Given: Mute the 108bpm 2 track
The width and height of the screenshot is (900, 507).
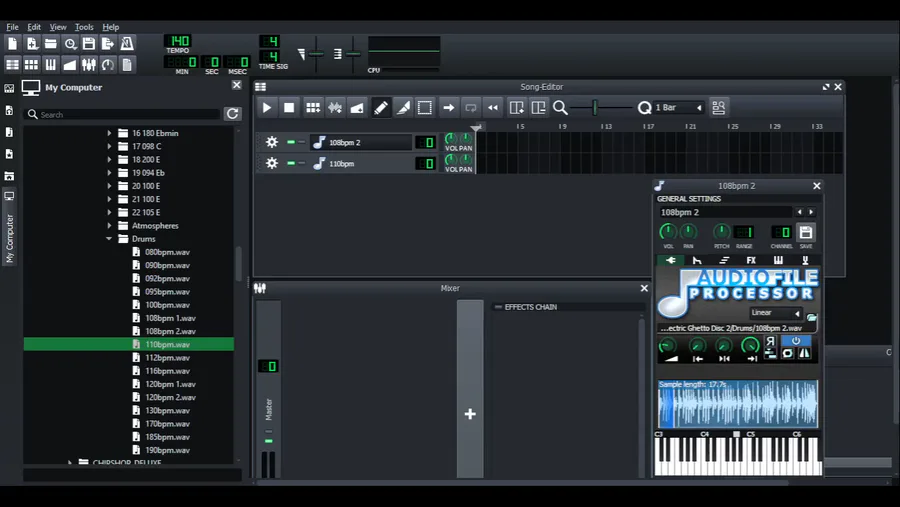Looking at the screenshot, I should click(x=291, y=142).
